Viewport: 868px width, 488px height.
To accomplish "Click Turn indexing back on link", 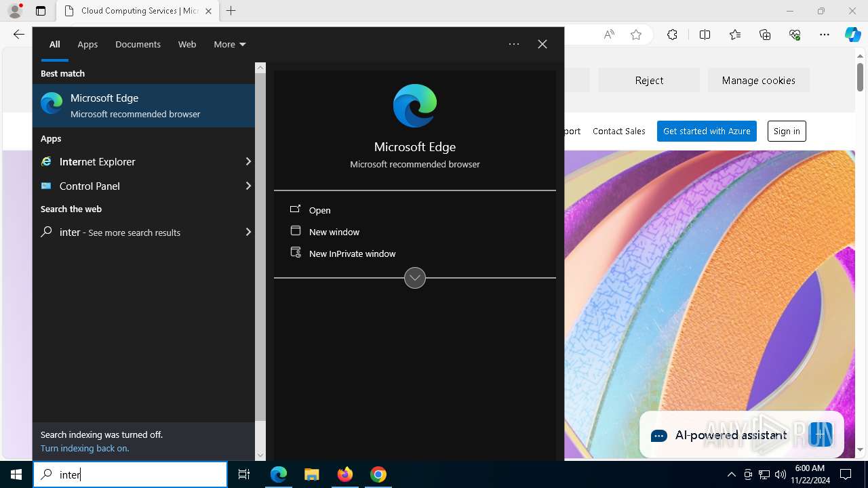I will 85,448.
